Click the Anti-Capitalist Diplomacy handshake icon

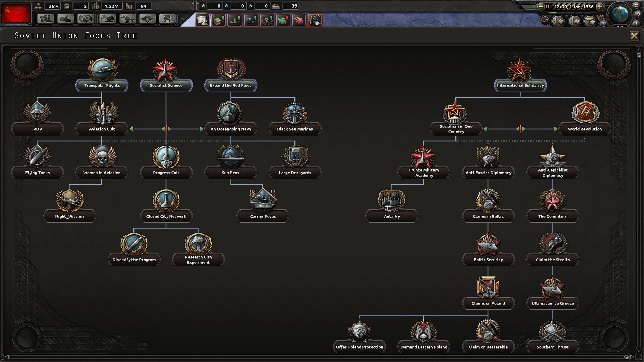[x=552, y=156]
